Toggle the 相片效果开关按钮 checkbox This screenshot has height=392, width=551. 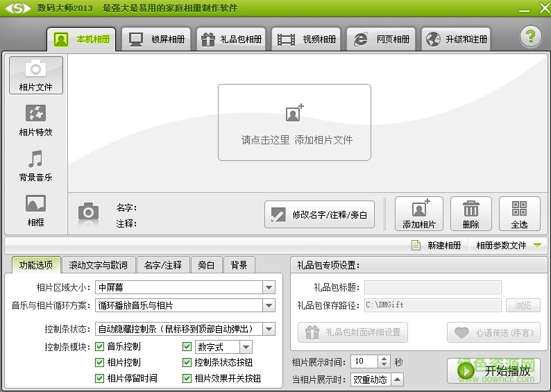tap(187, 378)
